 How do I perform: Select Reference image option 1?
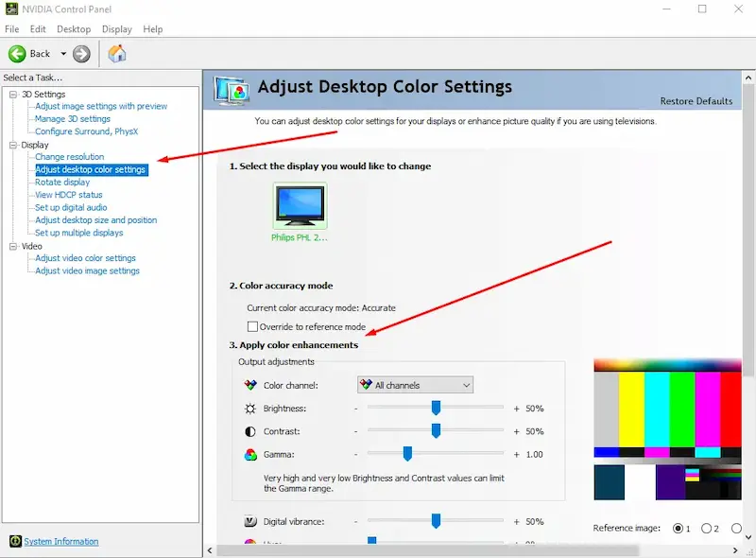click(x=679, y=528)
